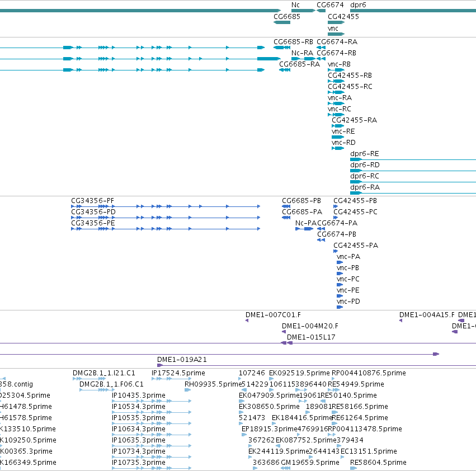
Task: Click protein vnc-PD
Action: pos(348,302)
